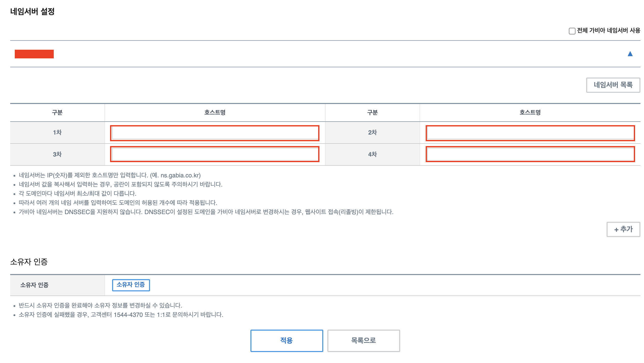Click the 네임서버 설정 page heading
This screenshot has width=644, height=363.
32,11
